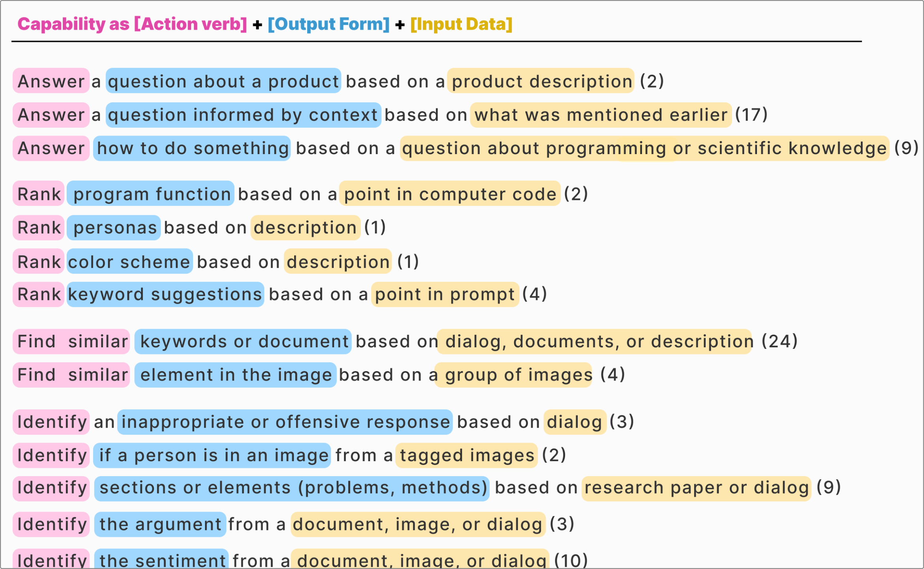Click the 'point in prompt' yellow phrase

click(x=445, y=294)
